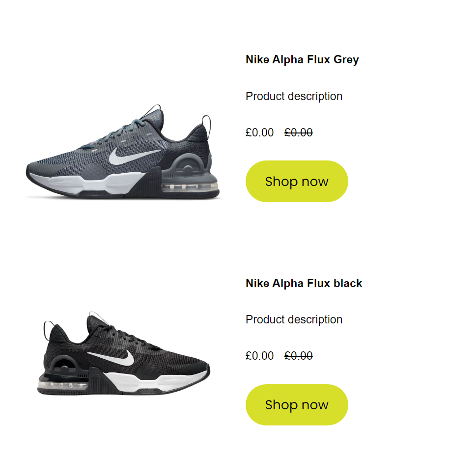Click the yellow Shop now pill near the top
The height and width of the screenshot is (476, 475).
296,181
